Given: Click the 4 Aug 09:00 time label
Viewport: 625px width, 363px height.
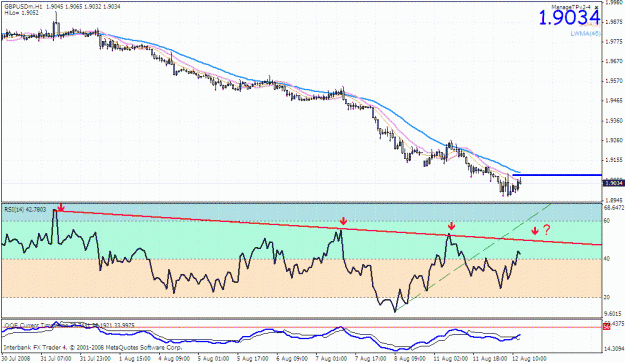Looking at the screenshot, I should 174,359.
